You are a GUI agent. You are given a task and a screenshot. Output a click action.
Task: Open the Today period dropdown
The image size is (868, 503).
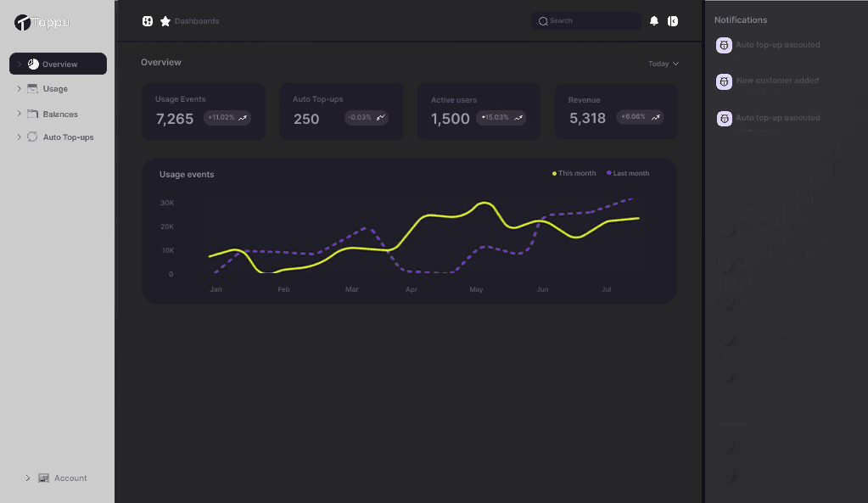[x=664, y=64]
